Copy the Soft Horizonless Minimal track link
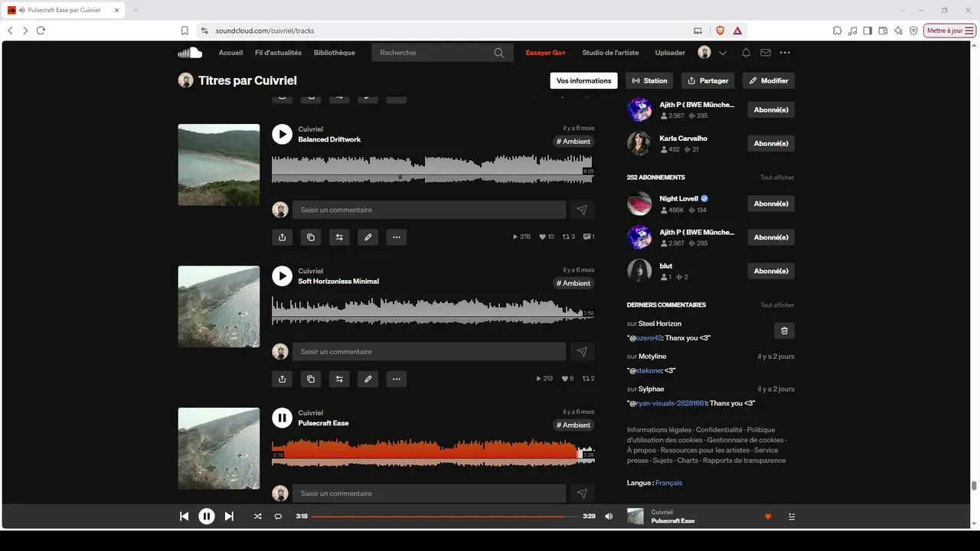This screenshot has height=551, width=980. click(x=311, y=379)
